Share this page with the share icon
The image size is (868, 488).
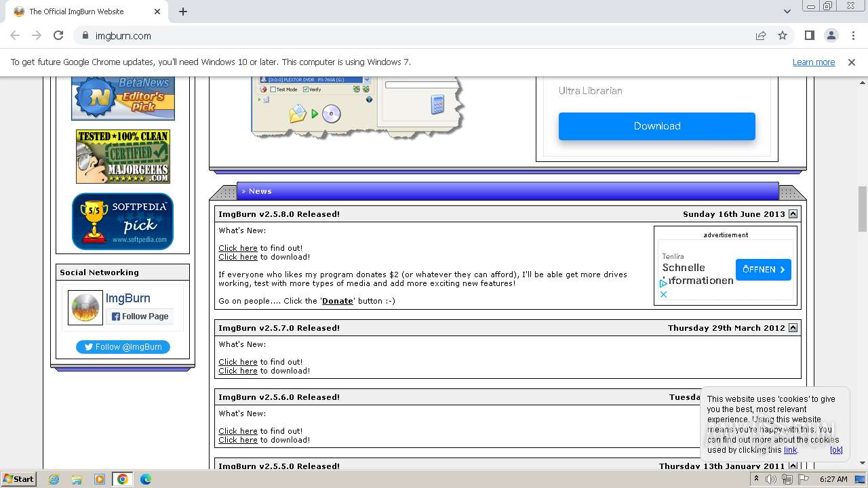coord(761,36)
